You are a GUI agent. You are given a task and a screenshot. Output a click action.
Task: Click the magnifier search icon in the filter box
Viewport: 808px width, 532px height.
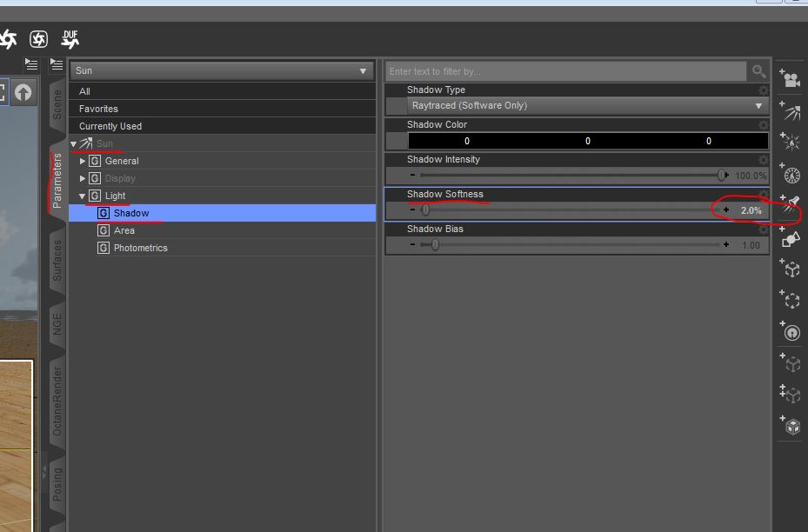coord(758,71)
